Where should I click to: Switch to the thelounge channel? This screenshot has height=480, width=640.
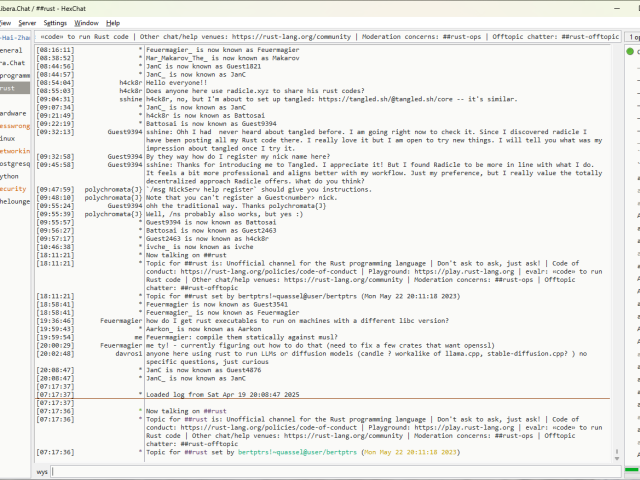[14, 201]
